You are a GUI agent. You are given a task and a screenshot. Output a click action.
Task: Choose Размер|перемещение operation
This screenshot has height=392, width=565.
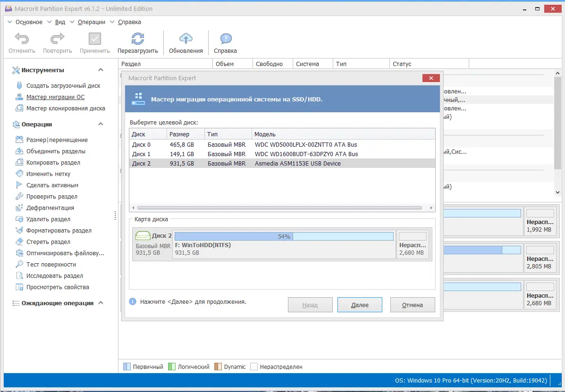[x=57, y=140]
